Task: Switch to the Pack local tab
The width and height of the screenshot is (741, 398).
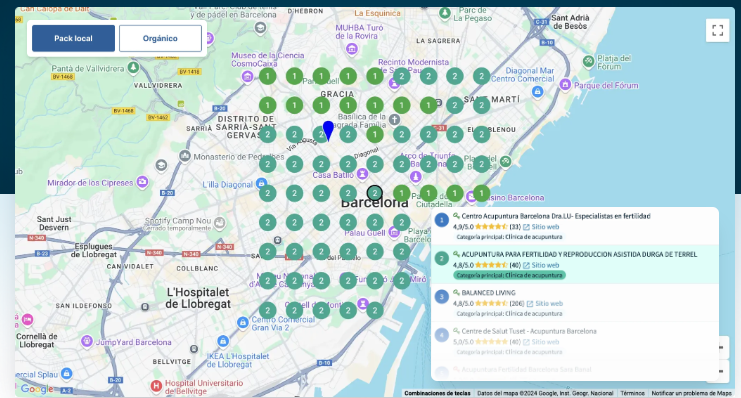Action: click(x=73, y=38)
